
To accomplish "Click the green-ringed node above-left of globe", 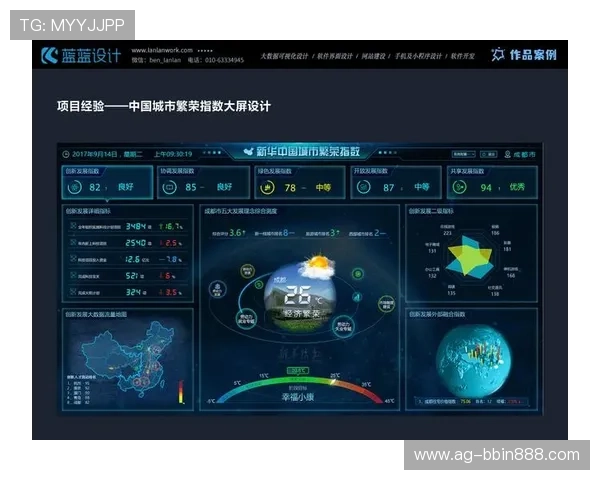I will click(248, 271).
